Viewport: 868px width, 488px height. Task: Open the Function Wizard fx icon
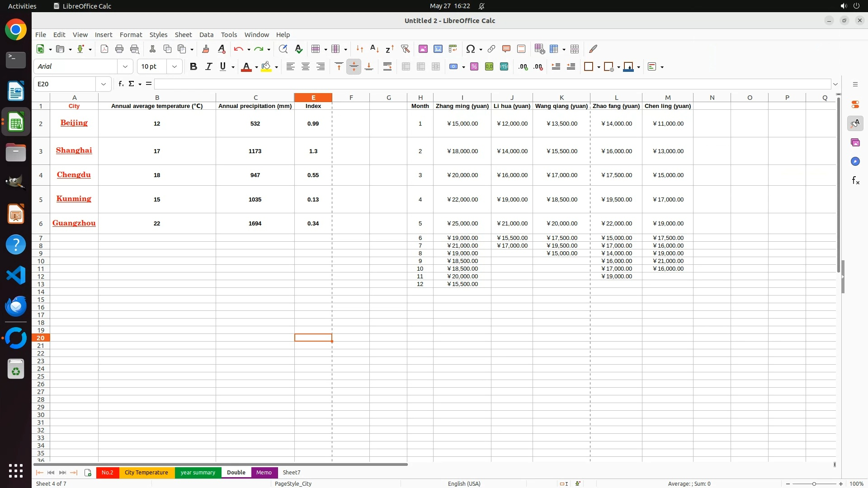[121, 84]
